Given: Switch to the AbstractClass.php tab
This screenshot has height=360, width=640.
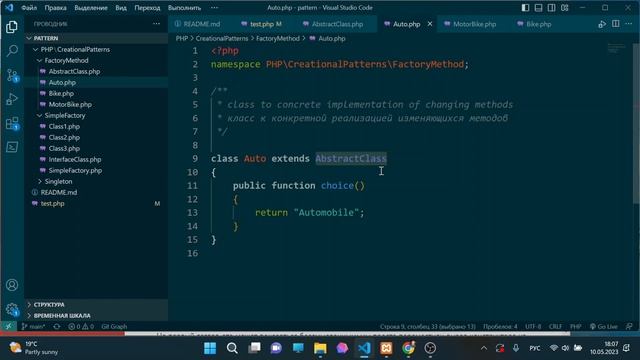Looking at the screenshot, I should (x=337, y=24).
